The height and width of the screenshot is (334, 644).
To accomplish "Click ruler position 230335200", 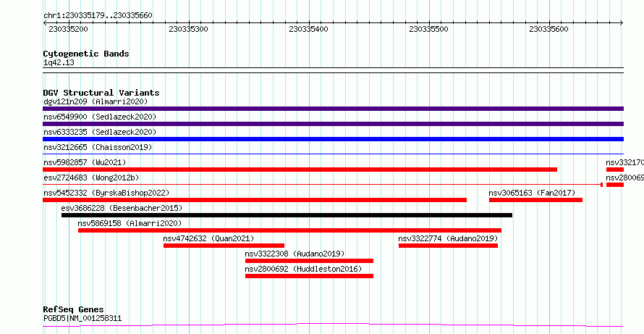I will (68, 30).
